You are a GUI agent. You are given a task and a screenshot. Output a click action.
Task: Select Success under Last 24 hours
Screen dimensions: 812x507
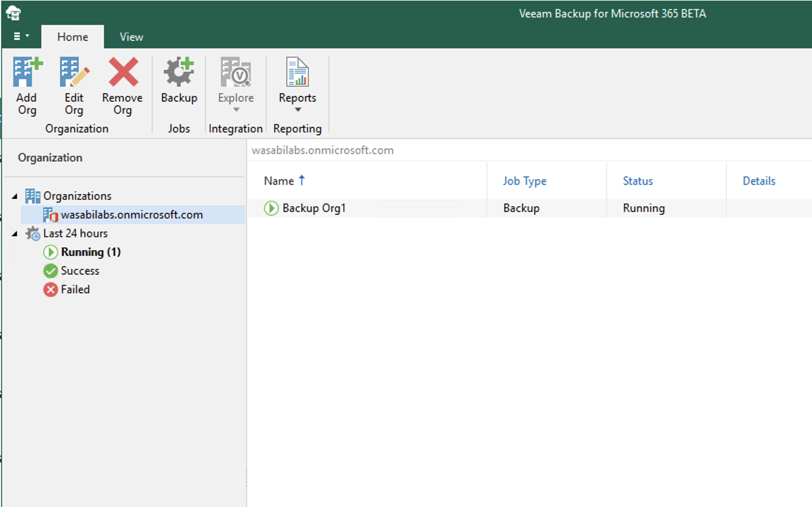[80, 271]
